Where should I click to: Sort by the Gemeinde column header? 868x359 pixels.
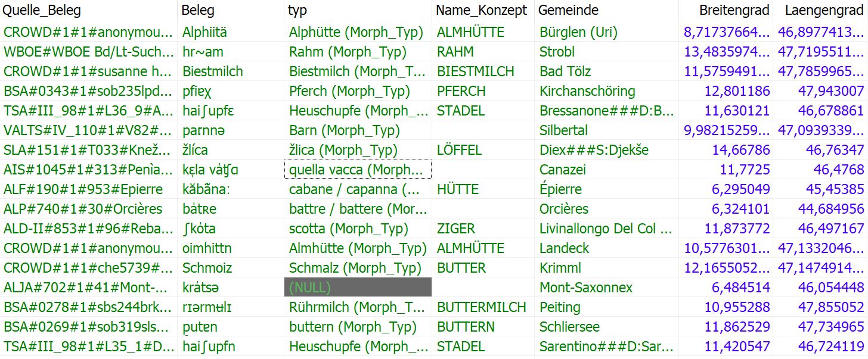coord(568,11)
